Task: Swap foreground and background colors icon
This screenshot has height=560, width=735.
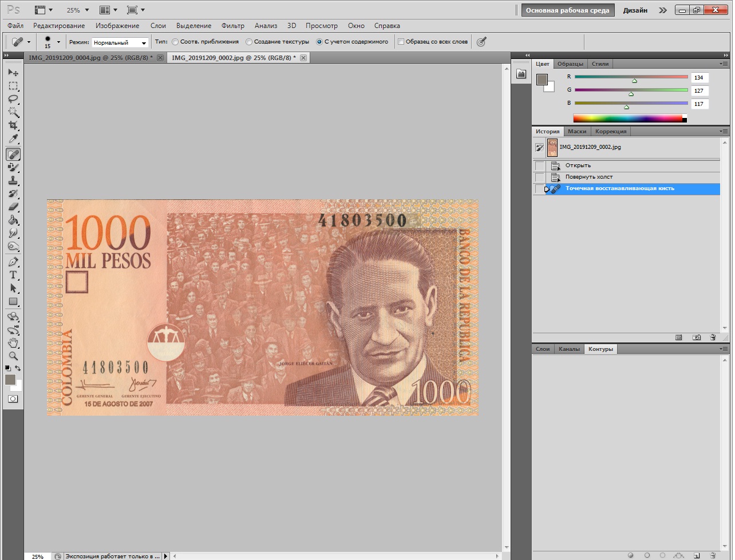Action: coord(18,368)
